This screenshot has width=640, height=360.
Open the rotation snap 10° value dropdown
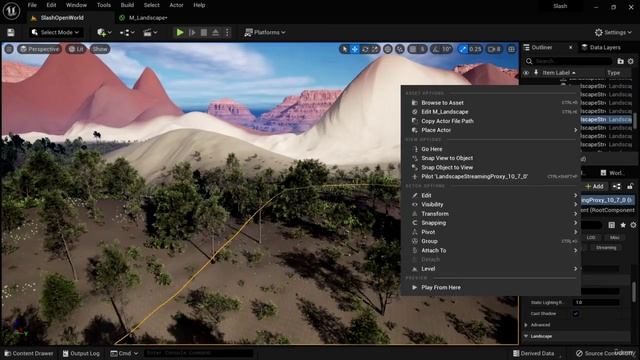[x=447, y=49]
